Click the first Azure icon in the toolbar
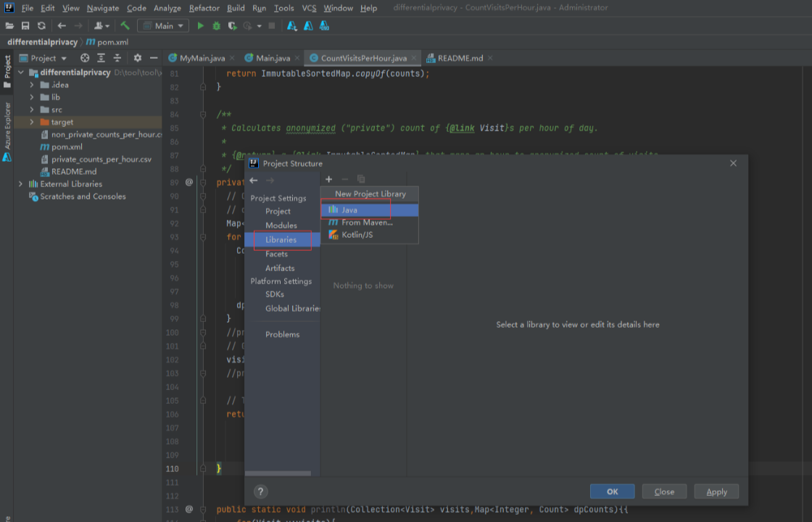This screenshot has height=522, width=812. click(292, 26)
